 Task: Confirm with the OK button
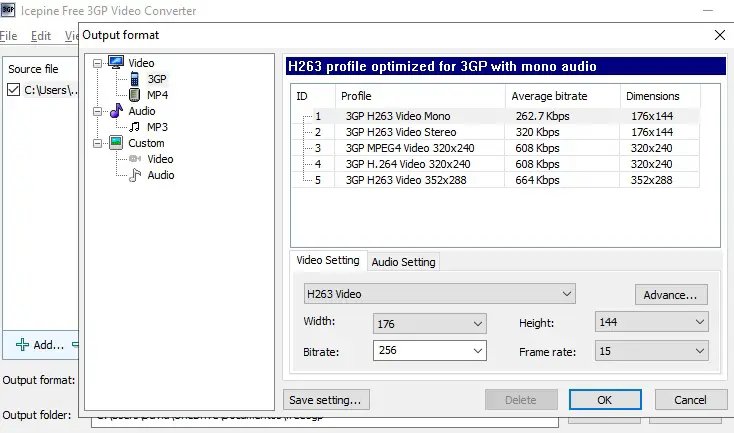pos(605,400)
